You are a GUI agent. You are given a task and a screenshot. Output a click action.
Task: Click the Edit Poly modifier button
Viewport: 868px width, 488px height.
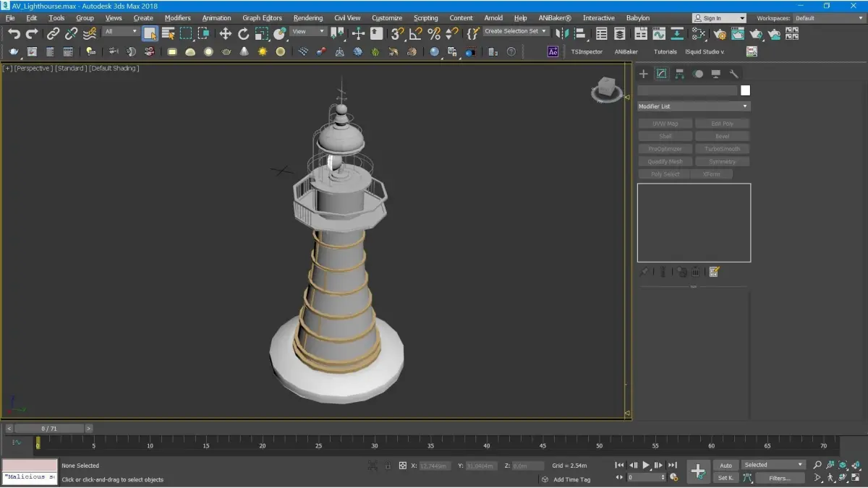pyautogui.click(x=722, y=124)
